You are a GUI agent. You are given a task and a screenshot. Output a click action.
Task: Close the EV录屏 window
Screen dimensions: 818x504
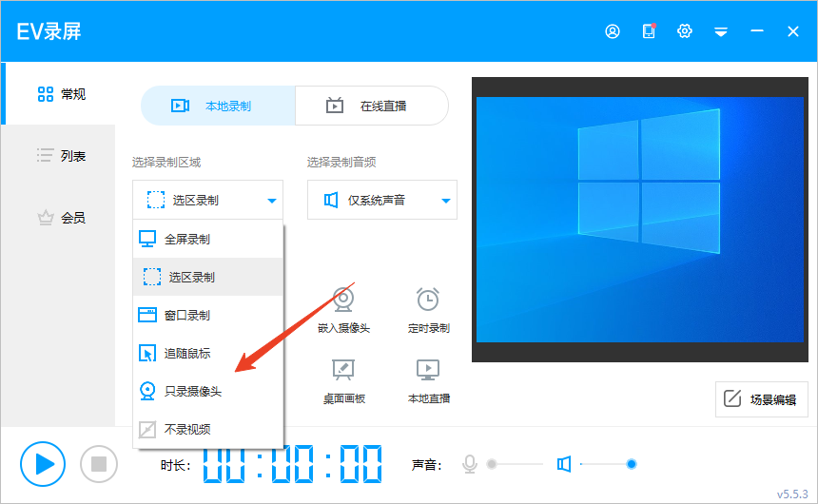793,31
